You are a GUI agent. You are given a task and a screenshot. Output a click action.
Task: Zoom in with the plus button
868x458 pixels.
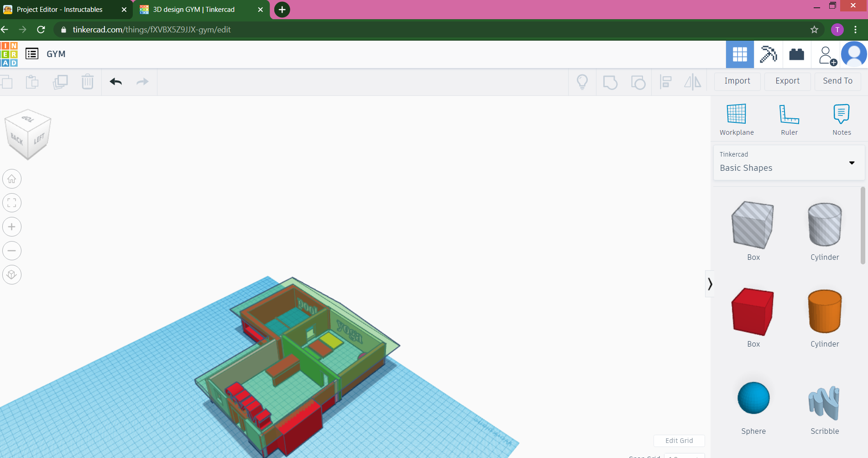12,227
